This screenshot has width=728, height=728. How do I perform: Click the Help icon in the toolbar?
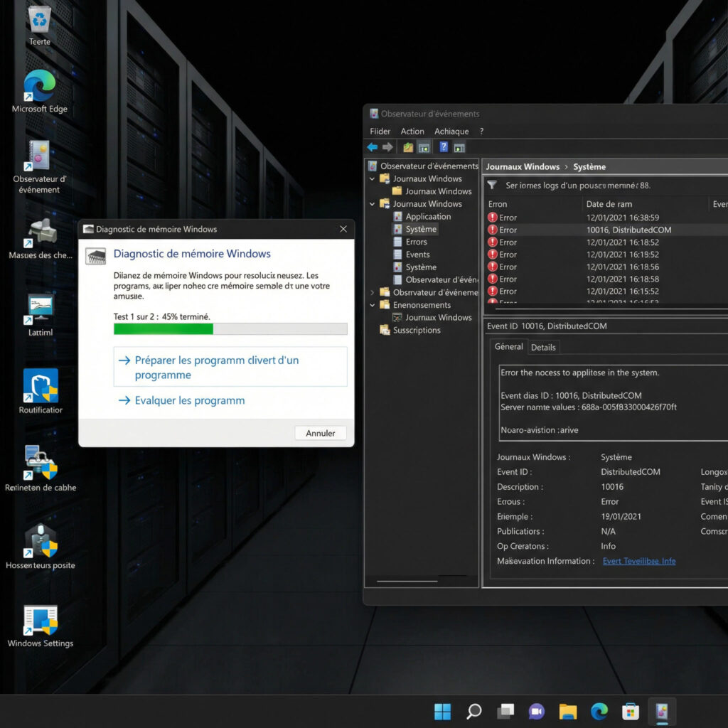coord(443,147)
